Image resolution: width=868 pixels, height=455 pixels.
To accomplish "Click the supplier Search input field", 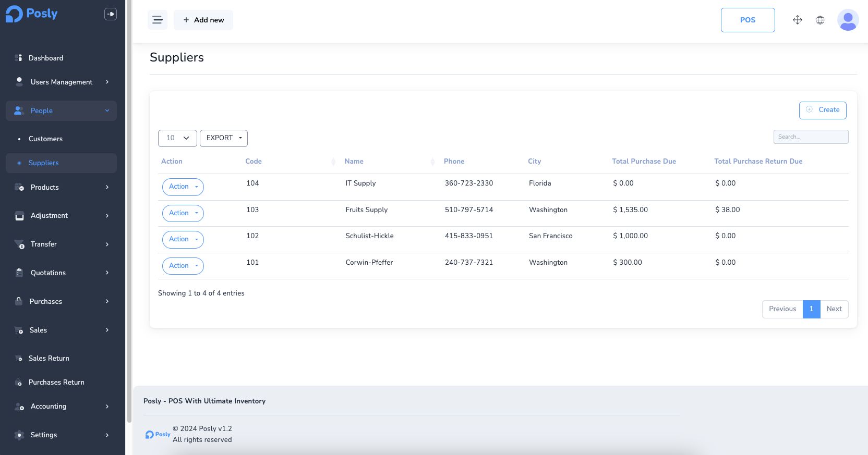I will coord(811,137).
